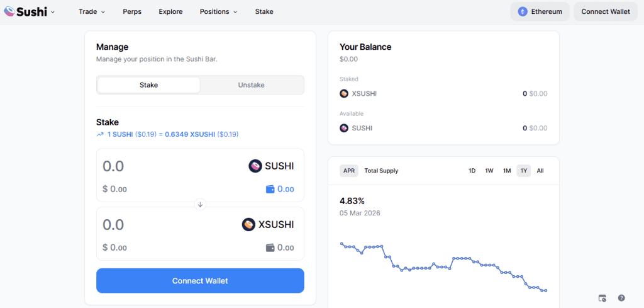The image size is (644, 308).
Task: Select the APR chart toggle
Action: pyautogui.click(x=349, y=171)
